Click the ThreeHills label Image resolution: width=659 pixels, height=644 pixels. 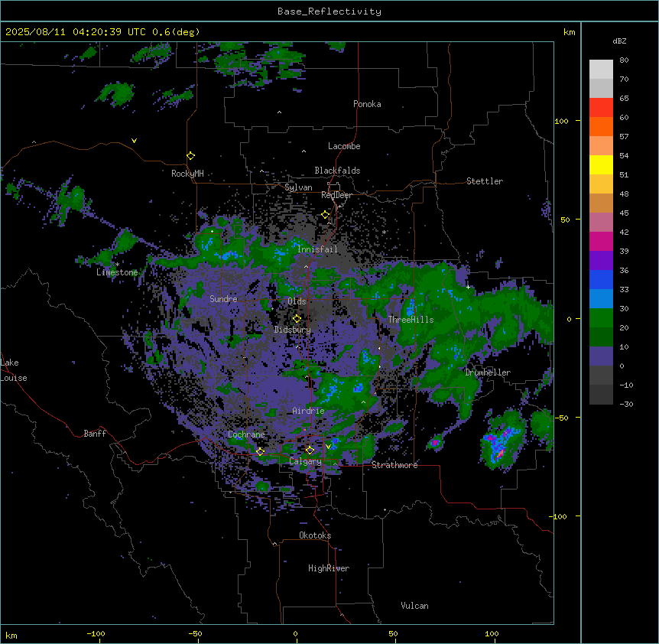pyautogui.click(x=411, y=320)
